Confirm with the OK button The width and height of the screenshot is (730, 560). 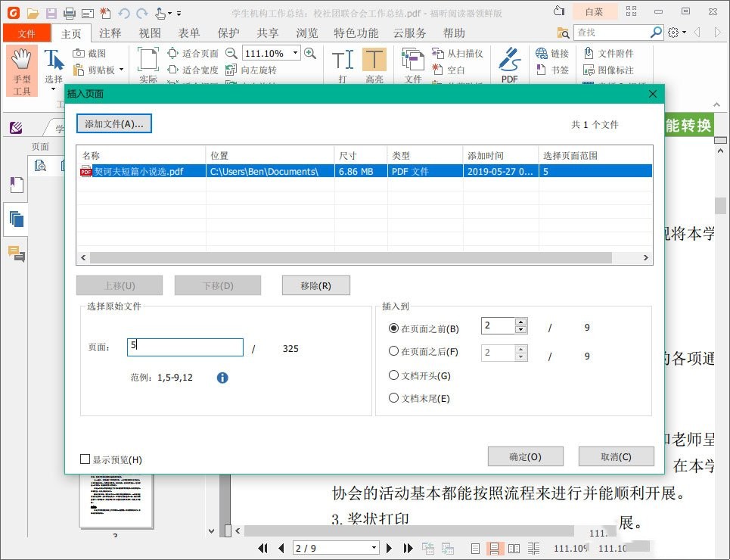pos(525,456)
